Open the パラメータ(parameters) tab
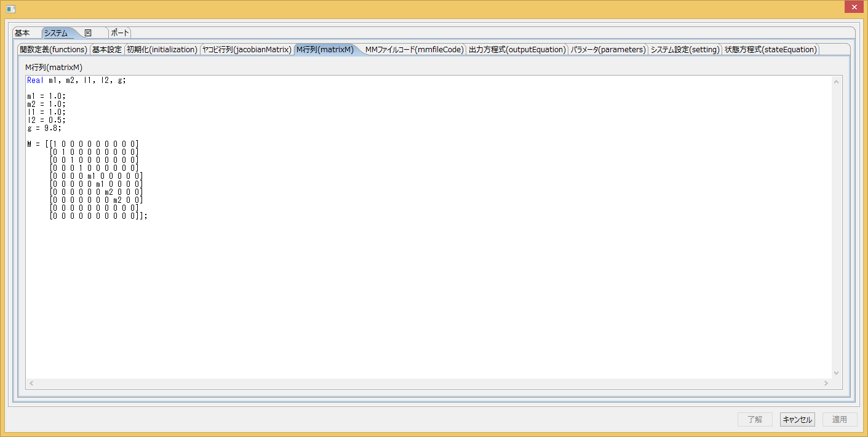Image resolution: width=868 pixels, height=437 pixels. [x=608, y=50]
